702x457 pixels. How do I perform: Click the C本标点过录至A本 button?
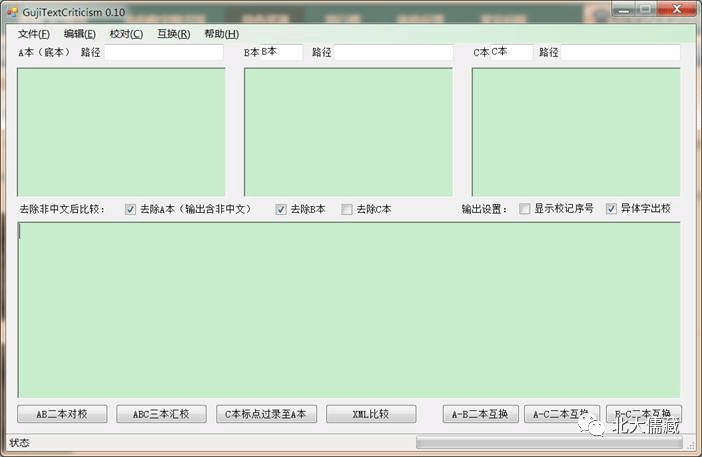(x=266, y=414)
